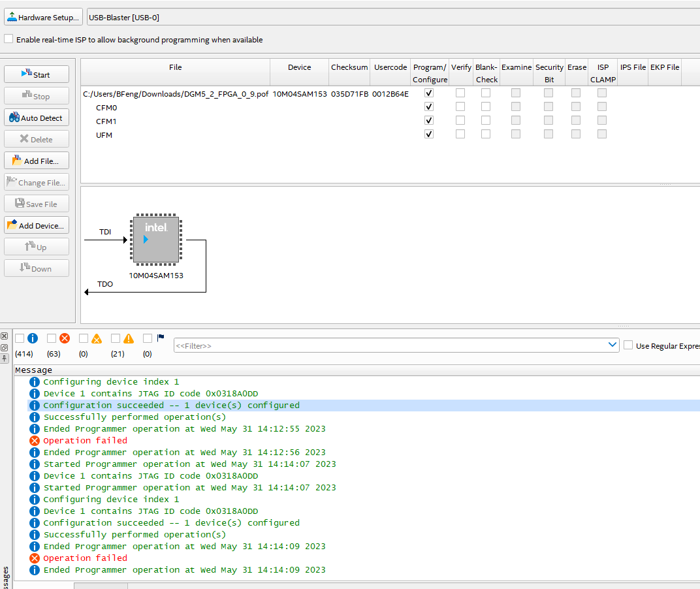Select the Intel 10M04SAM153 chip graphic
Image resolution: width=700 pixels, height=589 pixels.
coord(156,240)
